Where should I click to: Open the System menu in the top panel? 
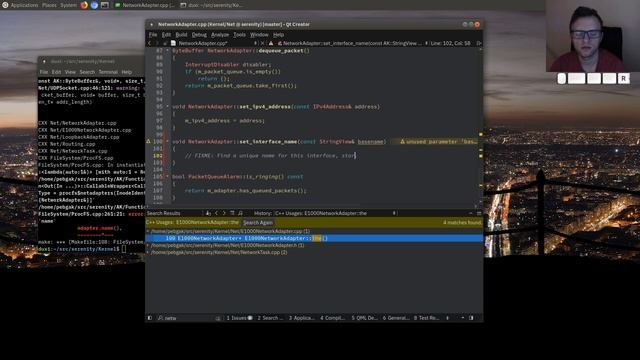click(69, 5)
